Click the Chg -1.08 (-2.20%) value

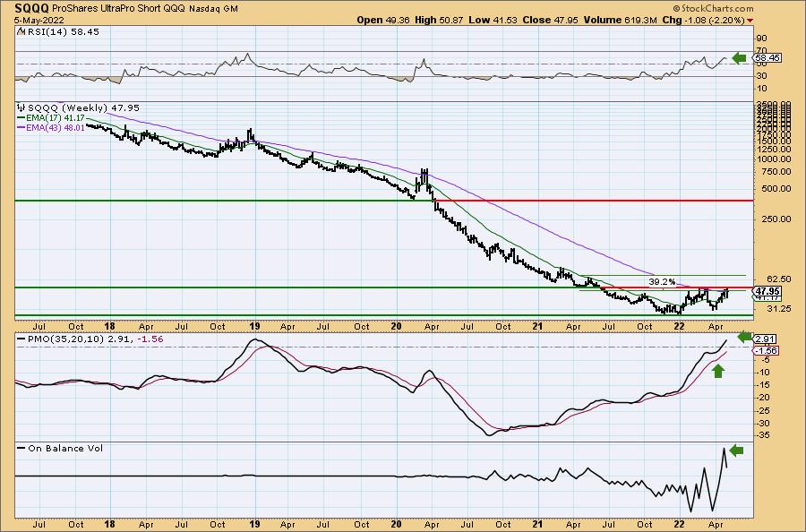[704, 20]
